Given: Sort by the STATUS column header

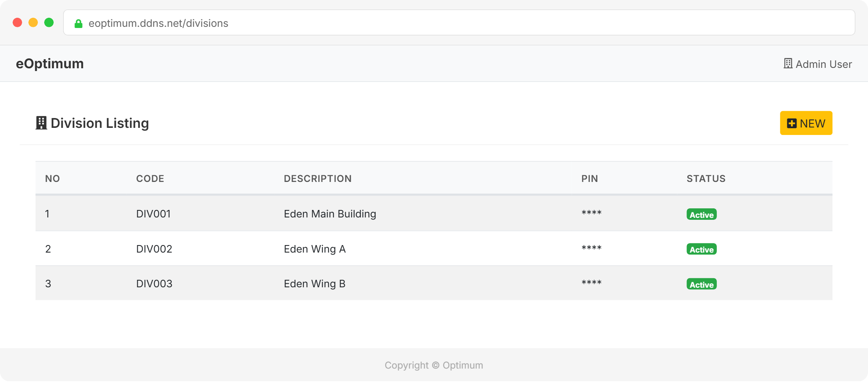Looking at the screenshot, I should (706, 179).
